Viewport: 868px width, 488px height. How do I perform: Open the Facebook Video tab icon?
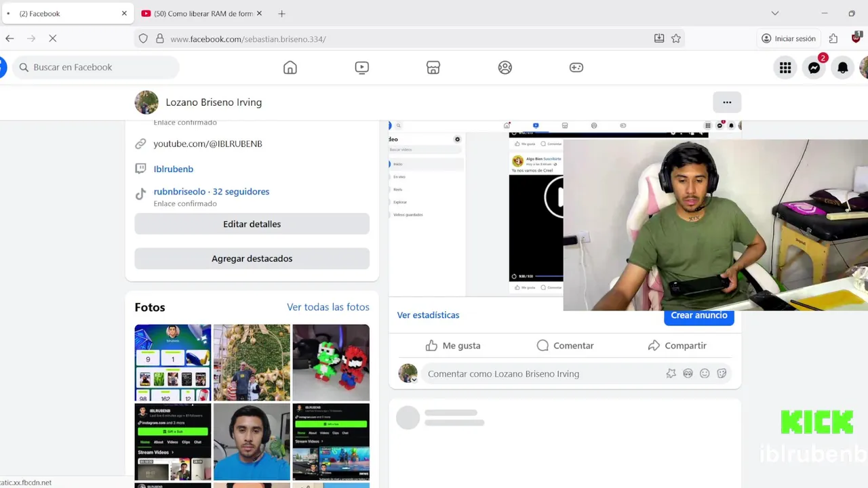click(x=362, y=67)
